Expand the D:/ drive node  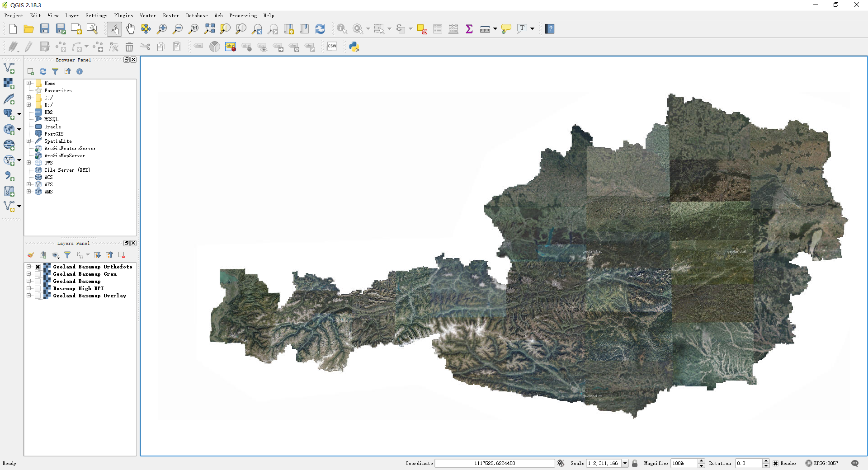click(x=29, y=105)
